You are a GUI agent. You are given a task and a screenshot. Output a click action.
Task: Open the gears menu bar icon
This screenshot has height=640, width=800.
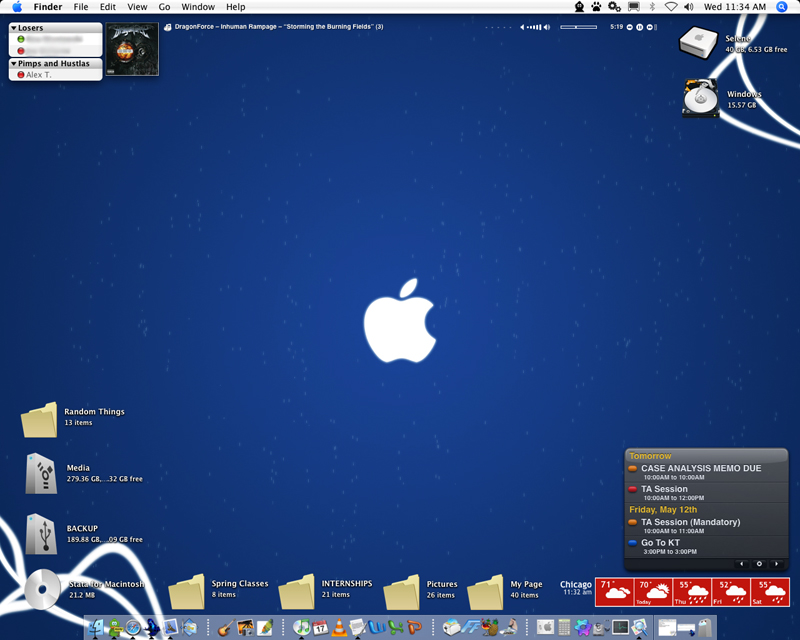click(614, 7)
